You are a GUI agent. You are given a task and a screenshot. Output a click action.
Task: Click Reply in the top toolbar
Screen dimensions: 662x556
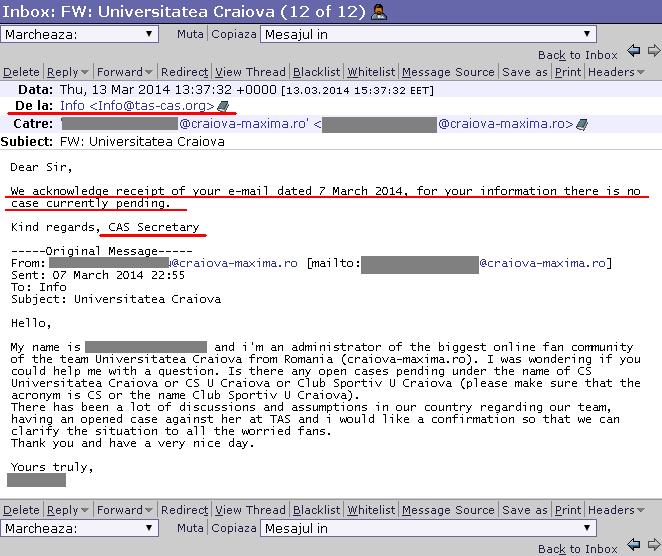pos(62,72)
